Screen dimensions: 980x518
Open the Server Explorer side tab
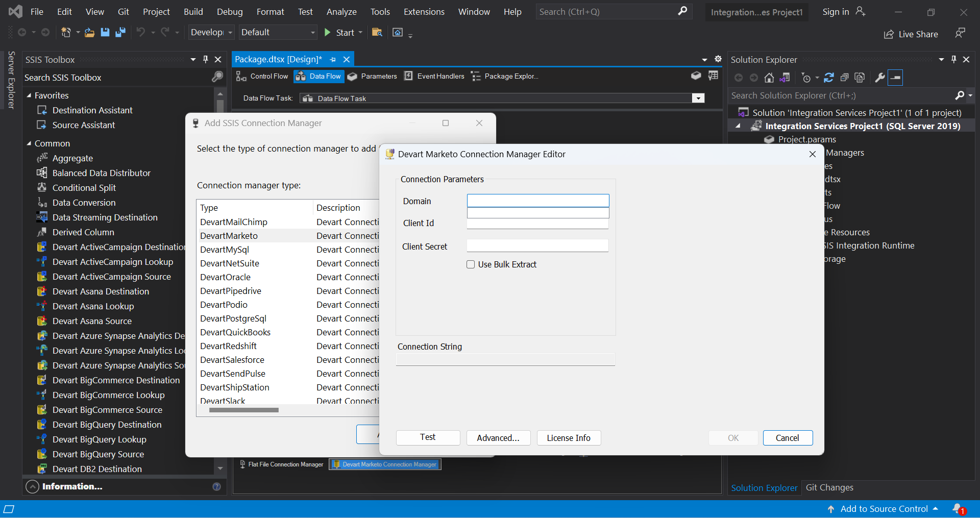pyautogui.click(x=11, y=80)
